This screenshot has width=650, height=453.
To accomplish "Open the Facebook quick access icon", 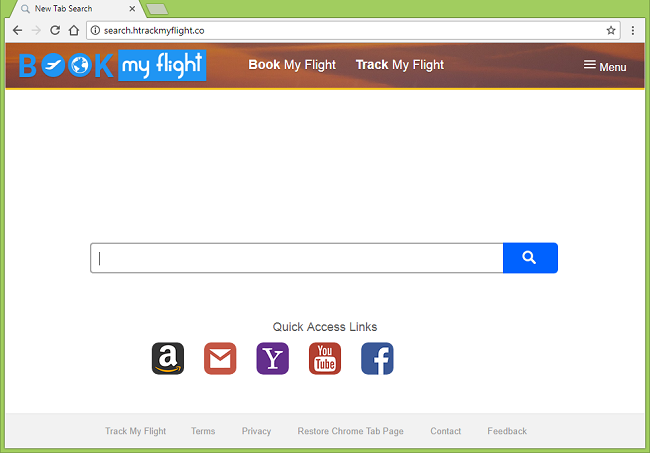I will pos(377,358).
